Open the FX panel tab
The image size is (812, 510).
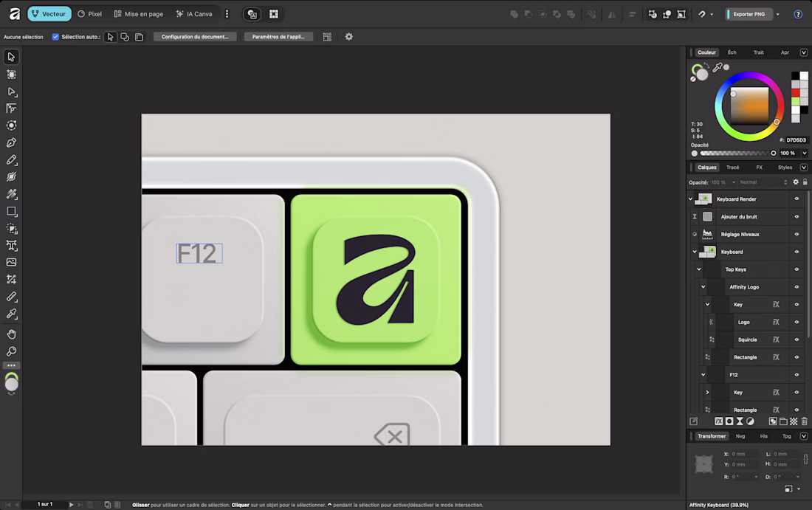(x=759, y=168)
